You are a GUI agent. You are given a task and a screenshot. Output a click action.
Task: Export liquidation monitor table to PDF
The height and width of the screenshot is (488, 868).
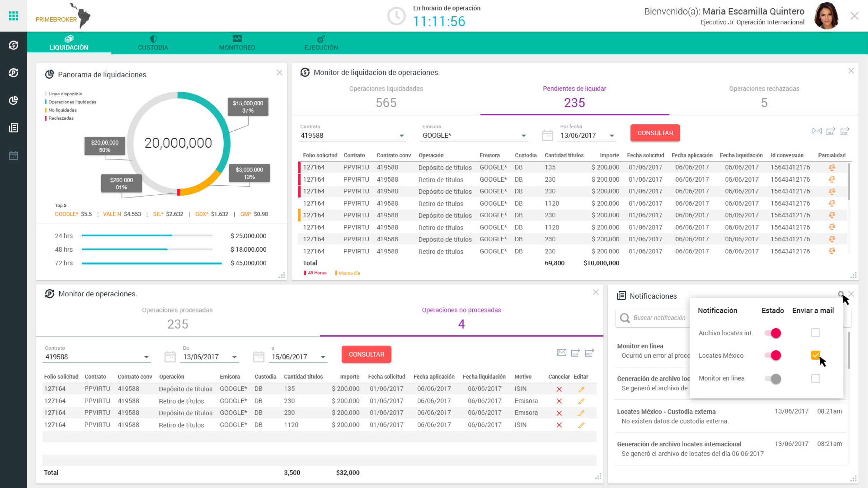pos(844,132)
